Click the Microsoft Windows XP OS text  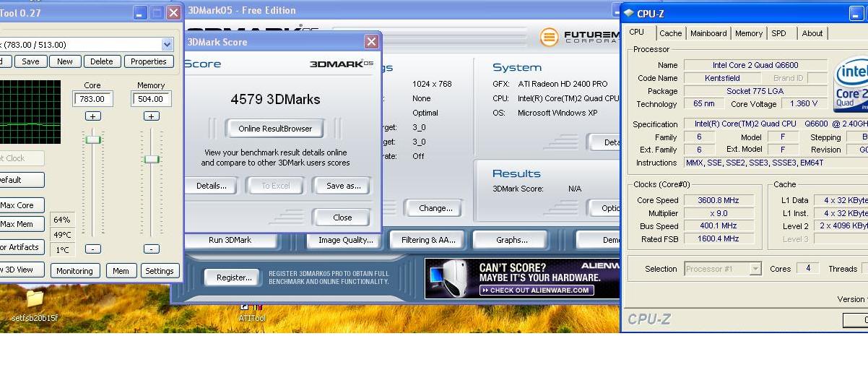click(557, 113)
